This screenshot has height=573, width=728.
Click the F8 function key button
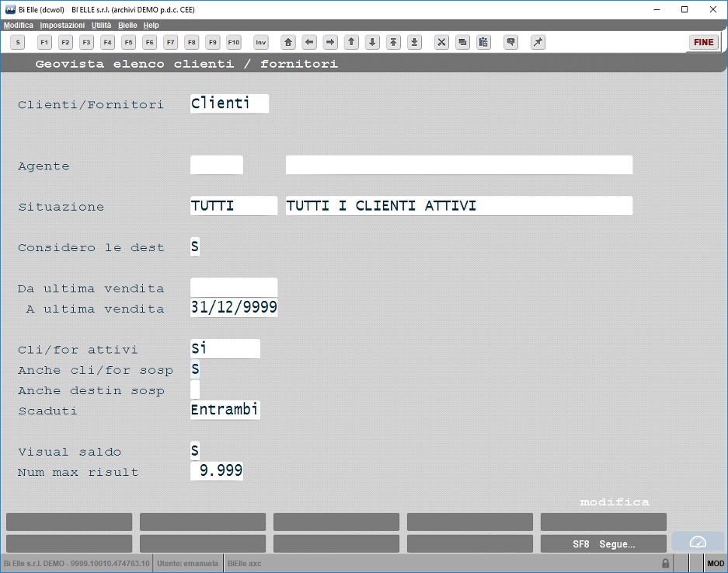tap(192, 43)
